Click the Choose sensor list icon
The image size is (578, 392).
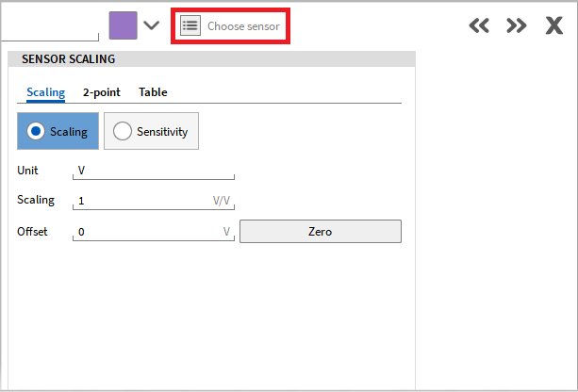190,25
